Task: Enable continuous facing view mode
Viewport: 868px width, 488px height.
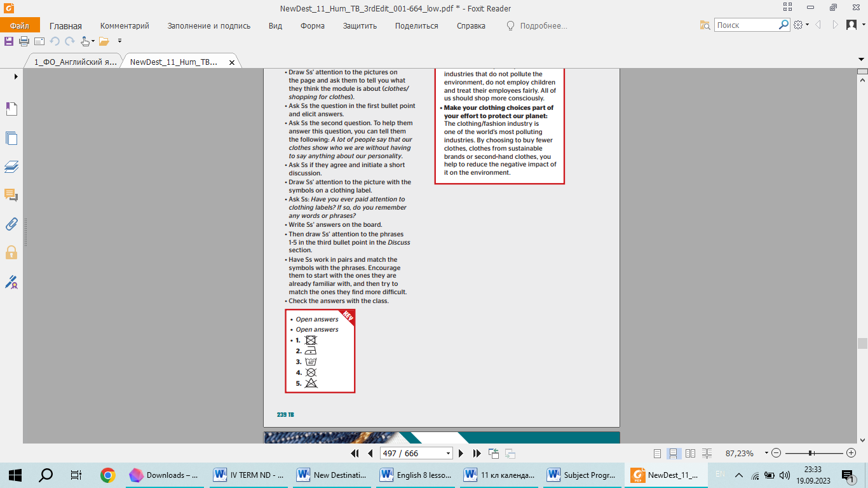Action: pos(706,453)
